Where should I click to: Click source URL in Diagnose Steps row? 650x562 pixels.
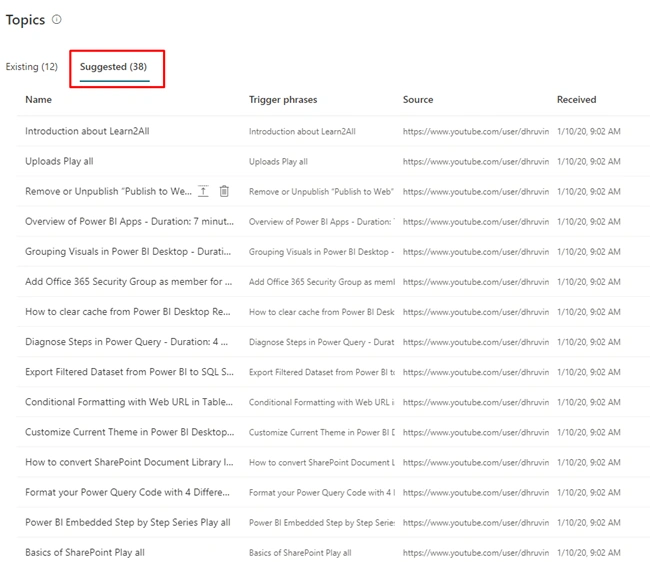coord(476,342)
